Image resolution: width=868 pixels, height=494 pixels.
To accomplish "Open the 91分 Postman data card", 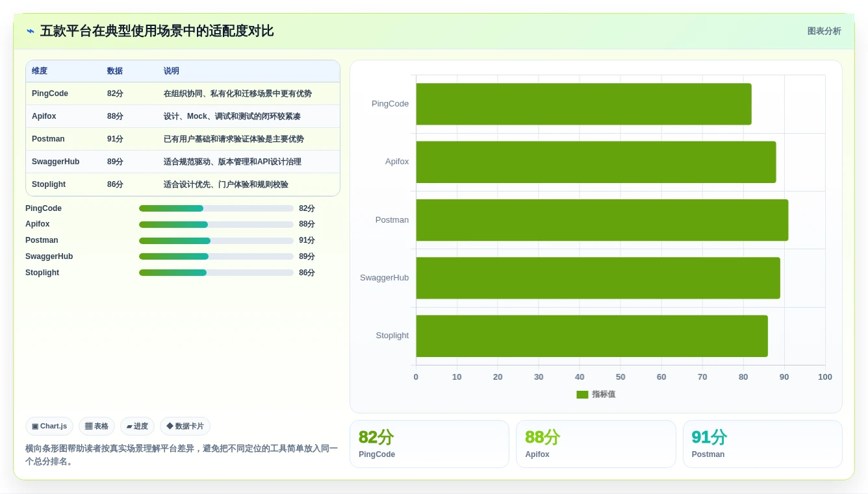I will tap(763, 444).
